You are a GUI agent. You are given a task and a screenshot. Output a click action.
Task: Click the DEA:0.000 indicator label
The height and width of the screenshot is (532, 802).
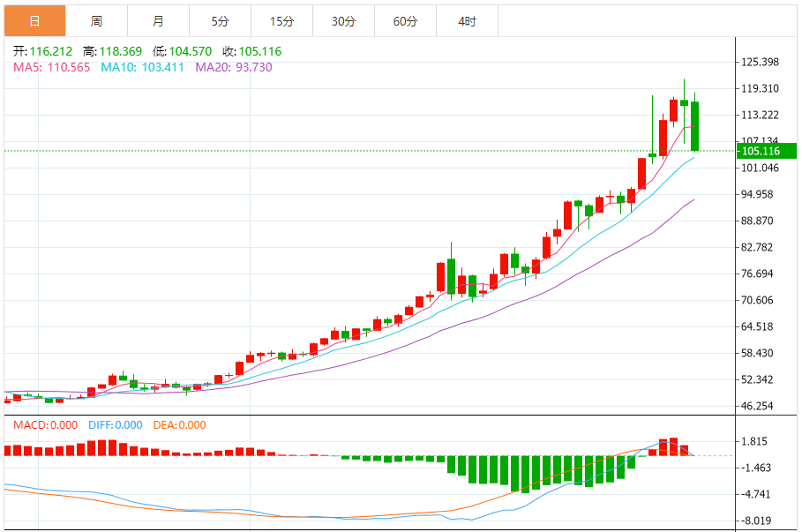point(180,425)
